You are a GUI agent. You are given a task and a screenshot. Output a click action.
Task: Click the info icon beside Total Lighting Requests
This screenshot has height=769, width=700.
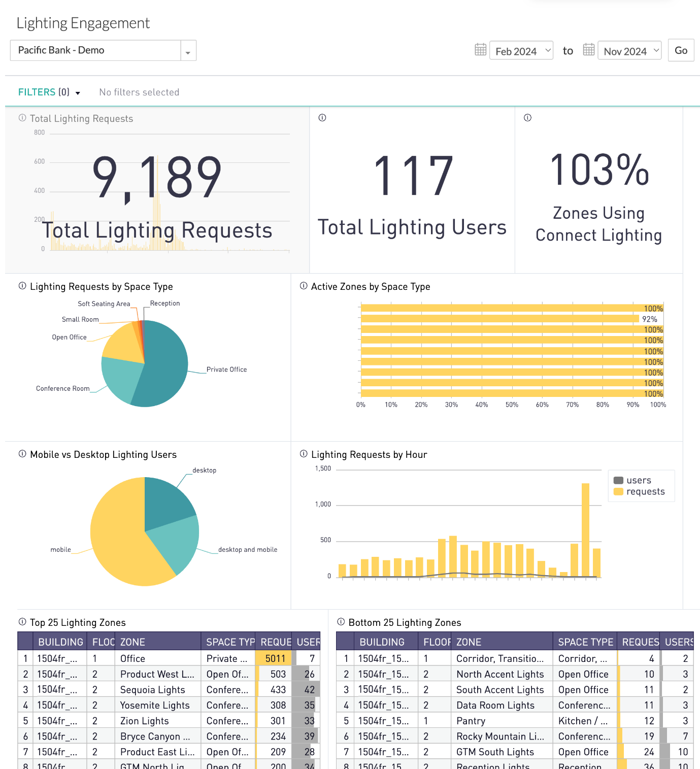[22, 118]
